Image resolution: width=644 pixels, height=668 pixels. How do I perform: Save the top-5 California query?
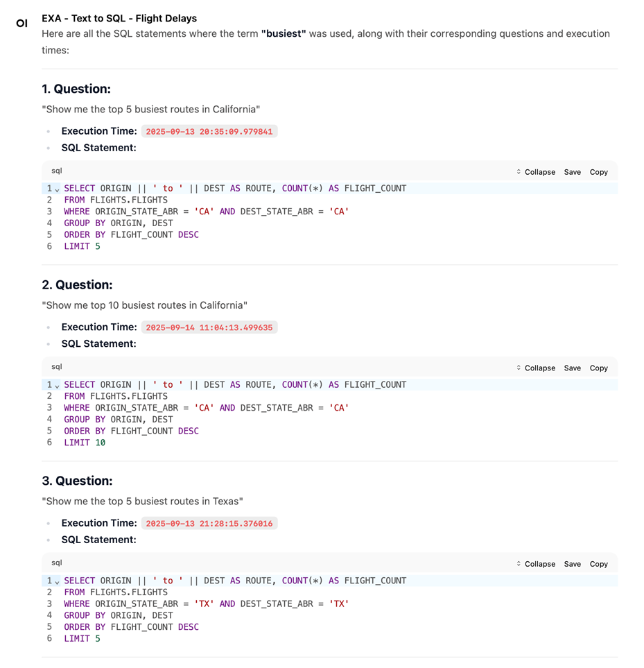572,171
